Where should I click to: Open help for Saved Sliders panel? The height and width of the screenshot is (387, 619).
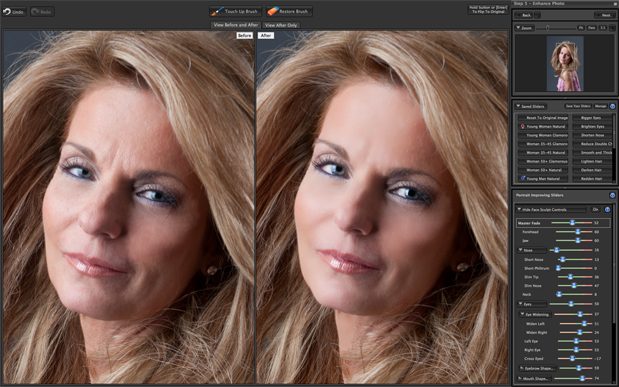click(612, 106)
